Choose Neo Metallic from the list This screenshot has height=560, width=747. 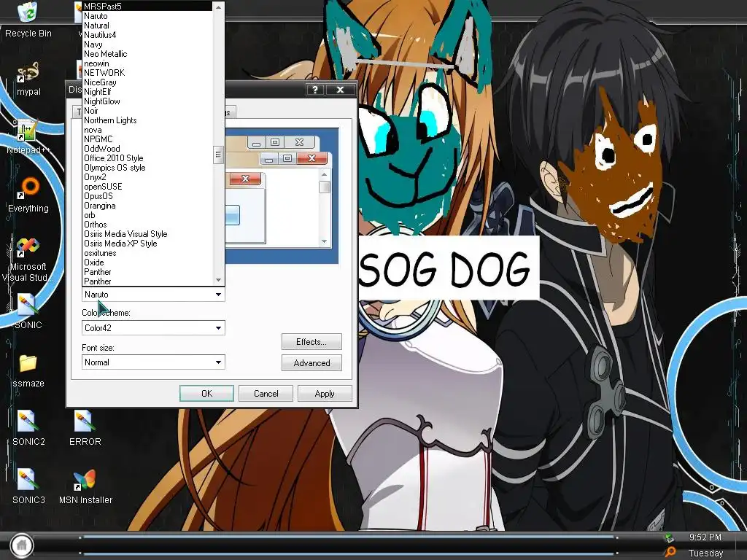pyautogui.click(x=147, y=54)
